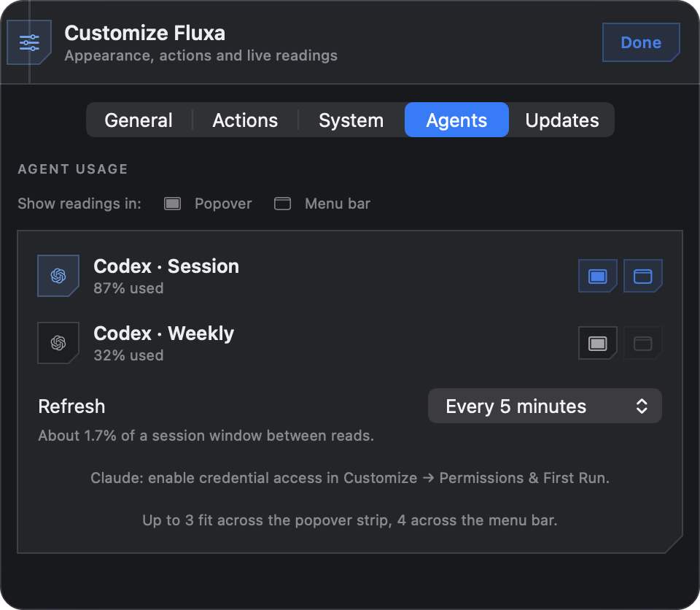Switch to the General tab

pyautogui.click(x=139, y=120)
